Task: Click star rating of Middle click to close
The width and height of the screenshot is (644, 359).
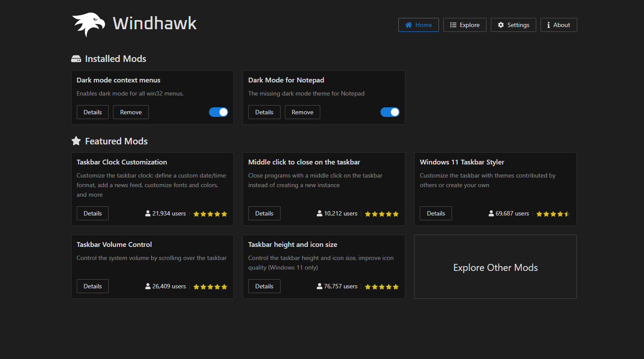Action: [x=382, y=214]
